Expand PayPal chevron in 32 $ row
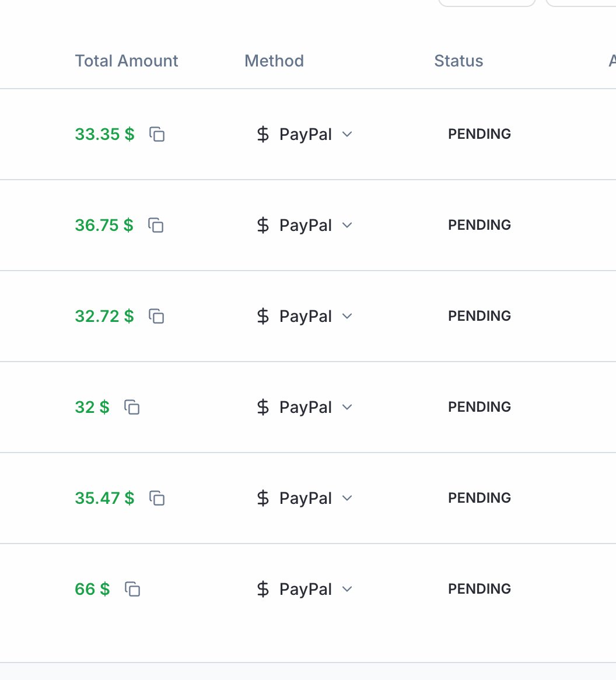This screenshot has height=680, width=616. (347, 407)
